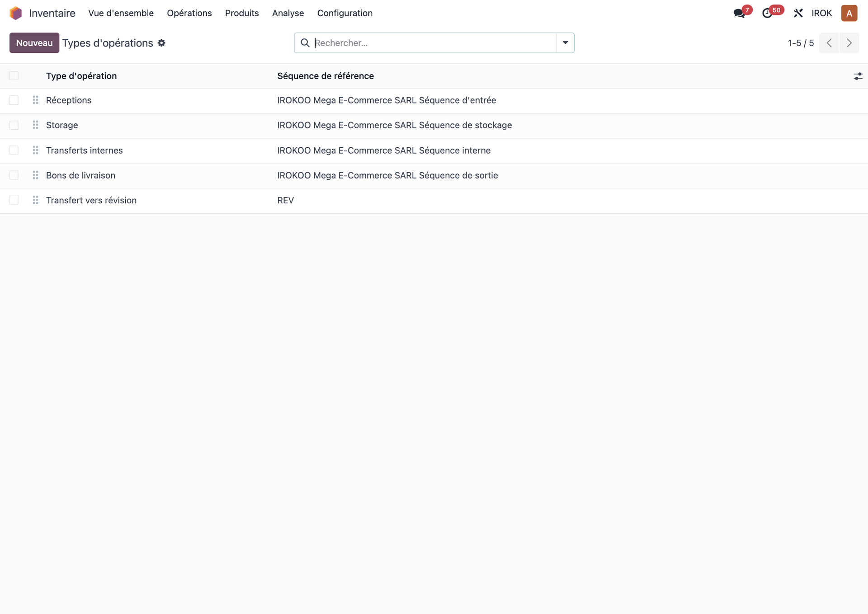Open the Bons de livraison record

81,175
